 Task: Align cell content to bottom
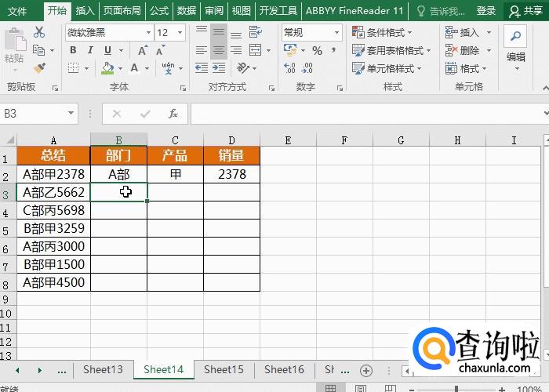(236, 35)
